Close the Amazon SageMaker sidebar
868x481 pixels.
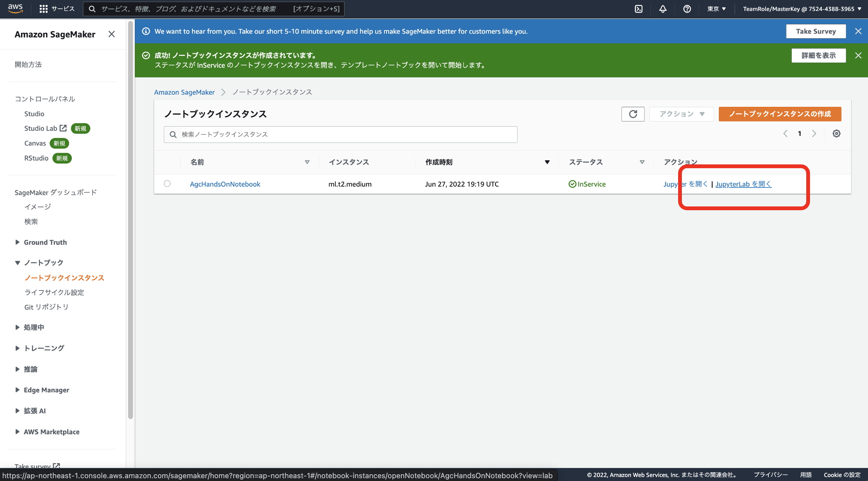[111, 34]
